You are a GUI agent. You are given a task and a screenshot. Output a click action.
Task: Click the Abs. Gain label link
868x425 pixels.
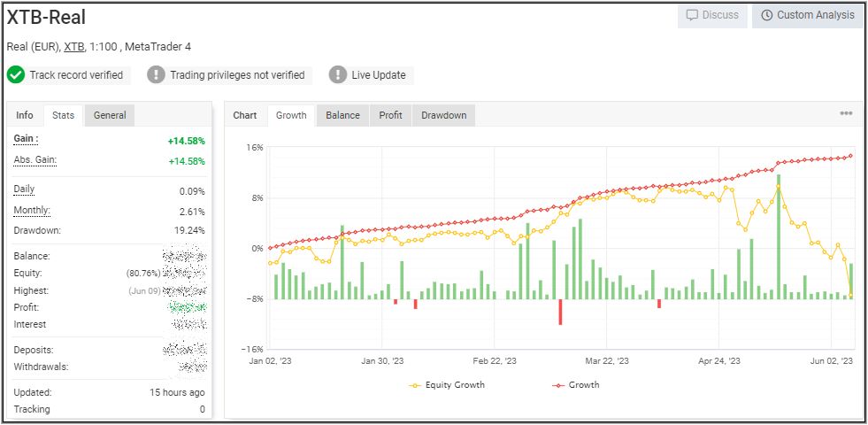35,159
